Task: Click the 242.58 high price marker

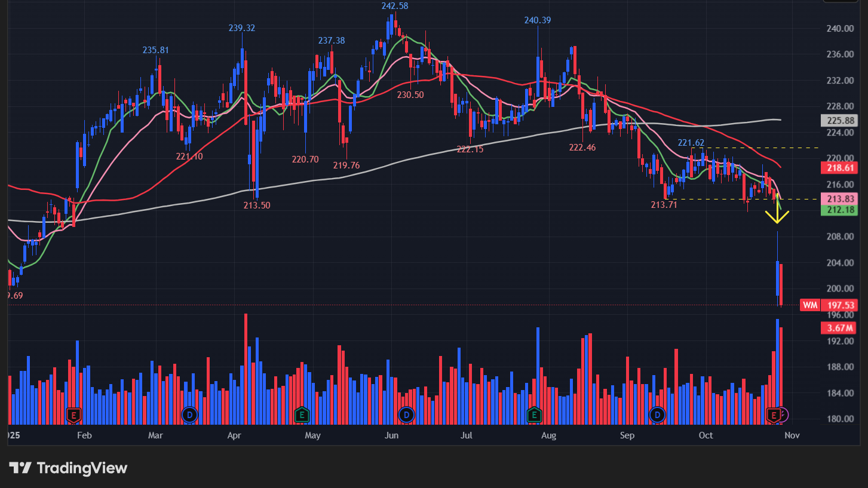Action: click(x=395, y=6)
